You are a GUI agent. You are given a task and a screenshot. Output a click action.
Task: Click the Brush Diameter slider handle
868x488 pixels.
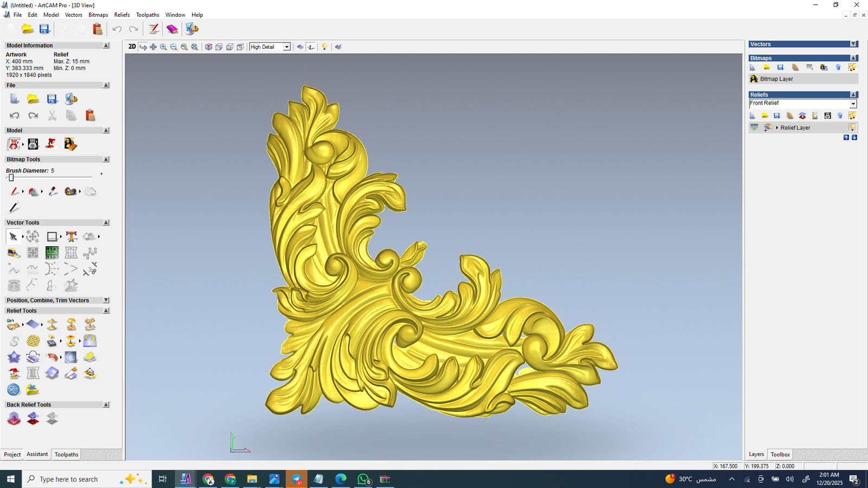(11, 177)
